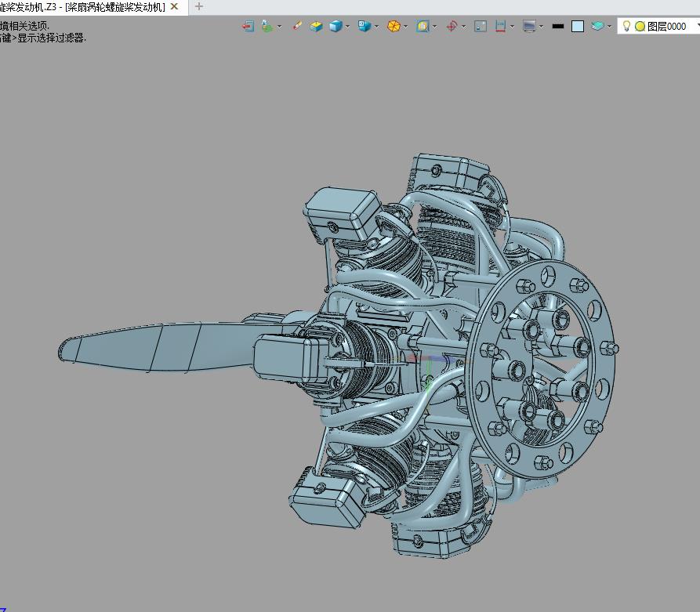This screenshot has height=612, width=700.
Task: Click the gray monitor display icon
Action: click(529, 27)
